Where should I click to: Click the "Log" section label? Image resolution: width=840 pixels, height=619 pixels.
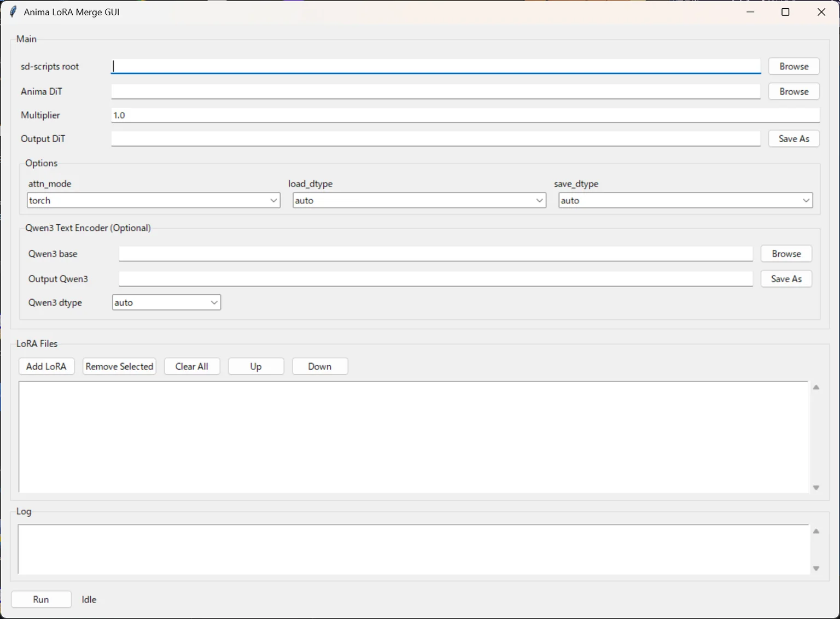coord(24,511)
